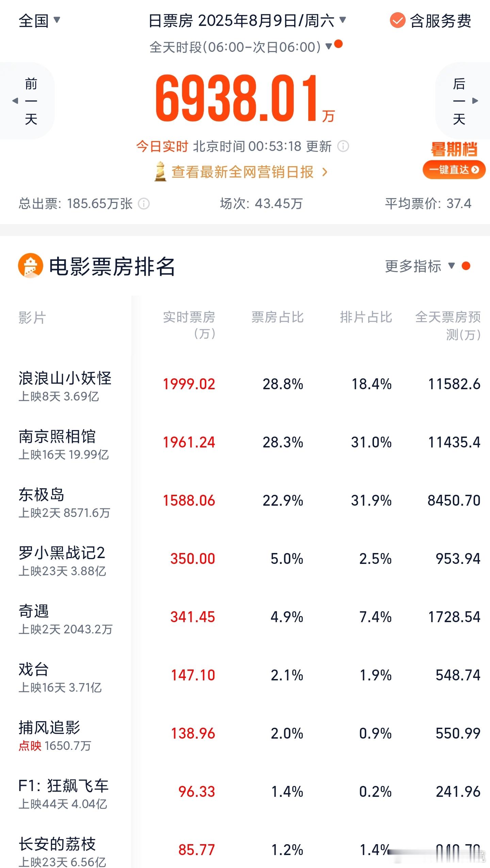This screenshot has height=868, width=490.
Task: Click red dot beside 更多指标
Action: tap(466, 266)
